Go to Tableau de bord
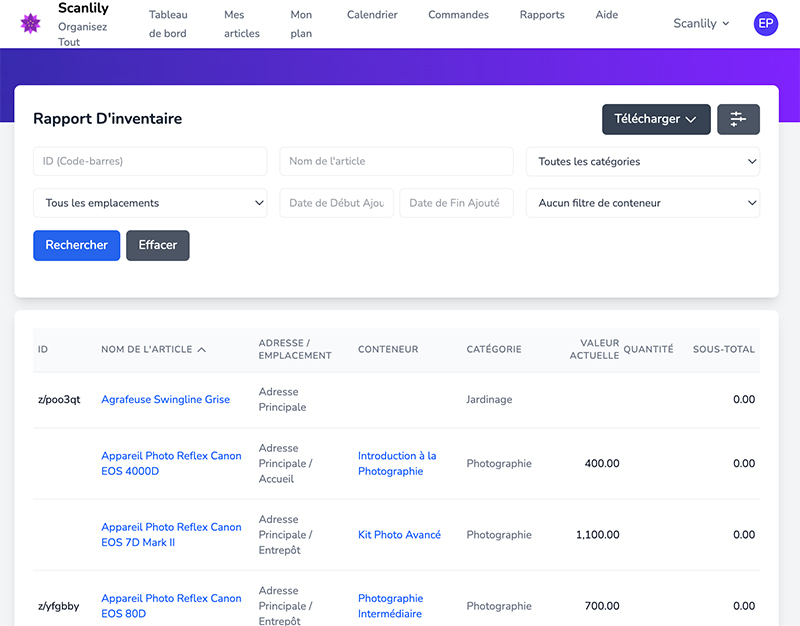The width and height of the screenshot is (800, 626). point(168,24)
